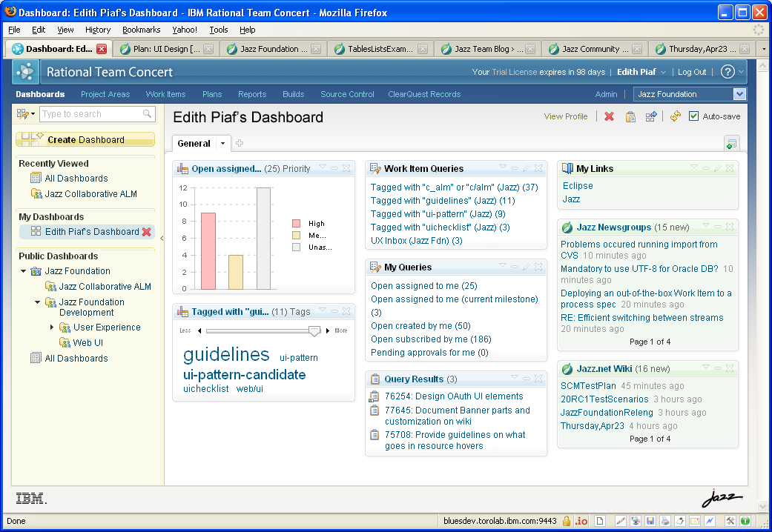Open the General tab dropdown arrow
Image resolution: width=772 pixels, height=532 pixels.
pos(222,143)
